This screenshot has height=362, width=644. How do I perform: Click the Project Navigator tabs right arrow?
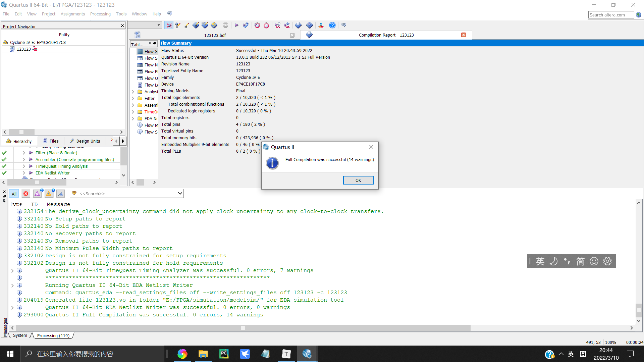point(123,141)
